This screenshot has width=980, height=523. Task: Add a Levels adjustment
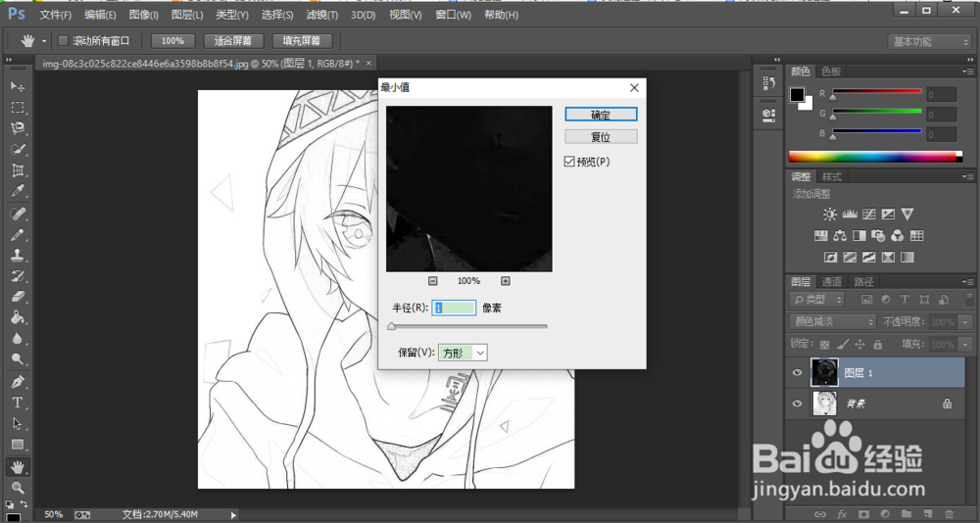pyautogui.click(x=850, y=214)
